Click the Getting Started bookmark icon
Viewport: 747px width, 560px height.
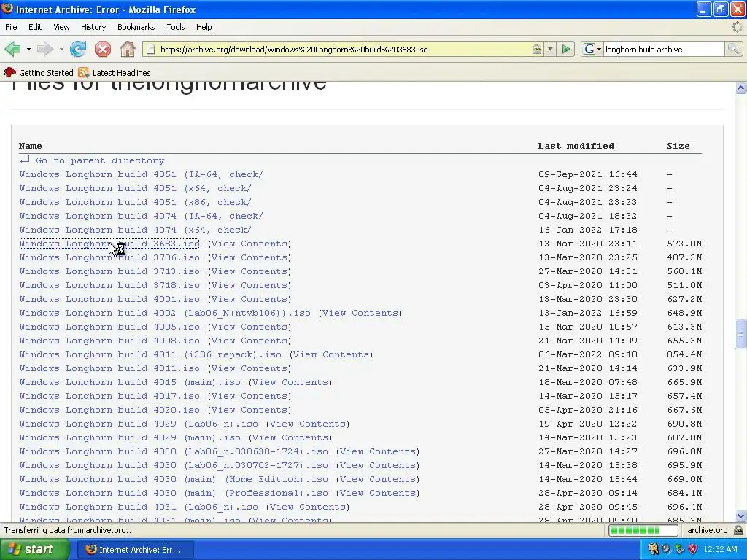9,72
